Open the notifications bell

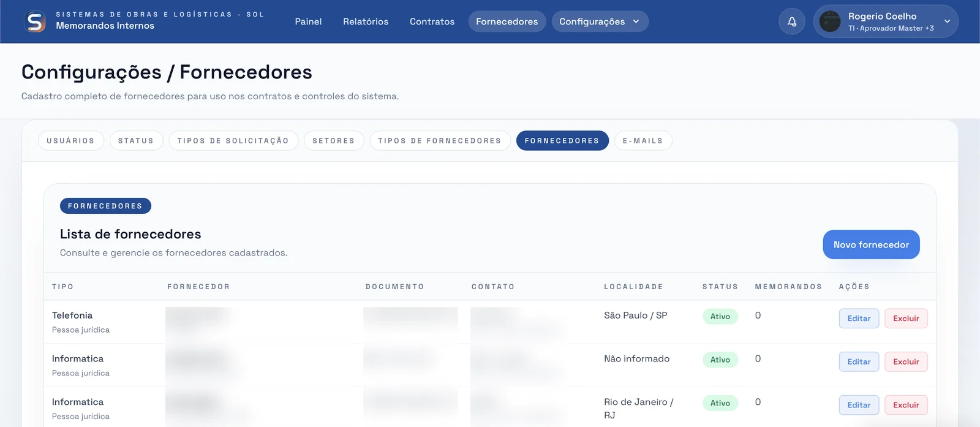coord(792,21)
